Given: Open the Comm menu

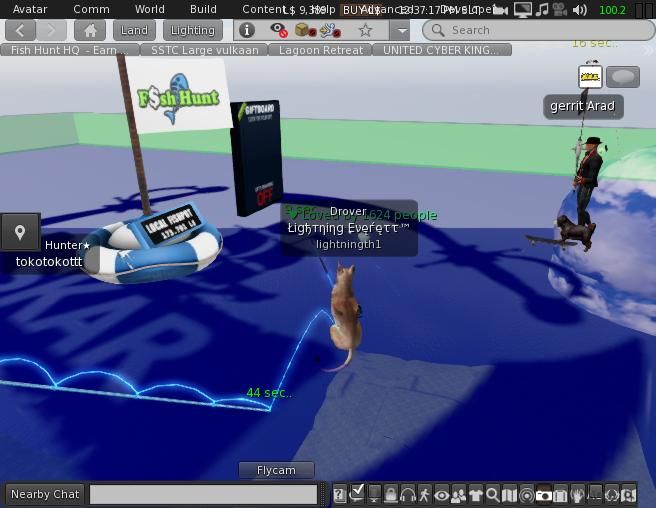Looking at the screenshot, I should coord(91,9).
